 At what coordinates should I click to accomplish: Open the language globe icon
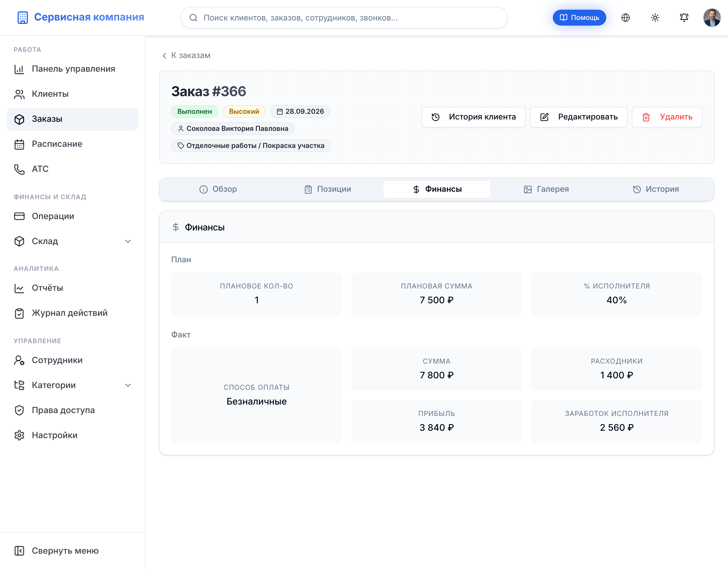[625, 17]
